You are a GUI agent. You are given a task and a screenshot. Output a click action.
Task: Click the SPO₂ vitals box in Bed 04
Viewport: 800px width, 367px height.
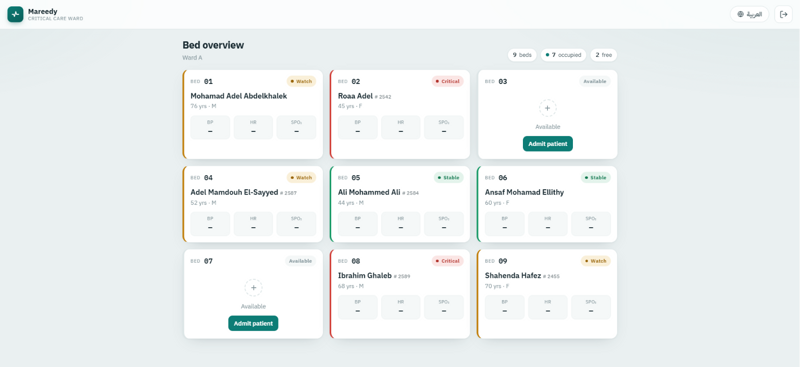296,224
